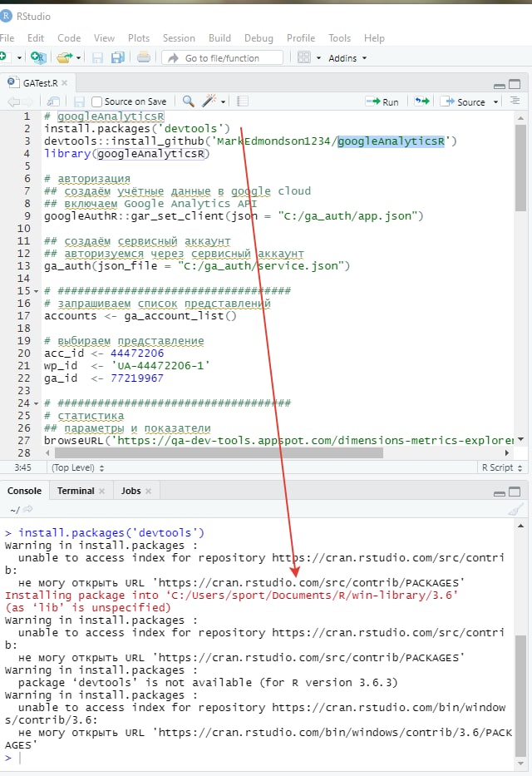Switch to the Console tab
532x776 pixels.
click(x=24, y=491)
